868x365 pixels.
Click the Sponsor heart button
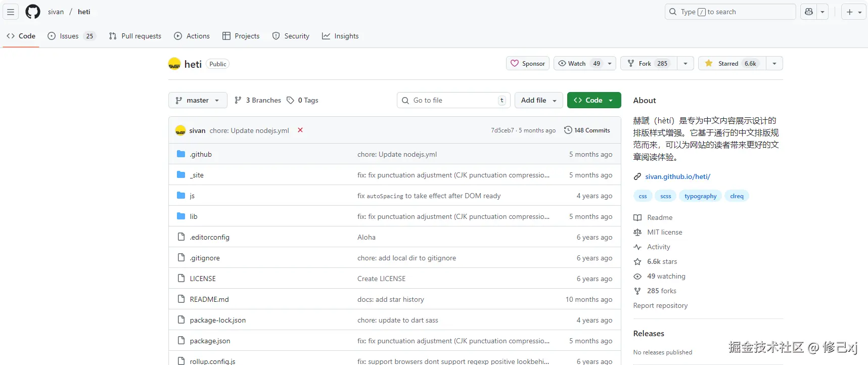point(528,63)
